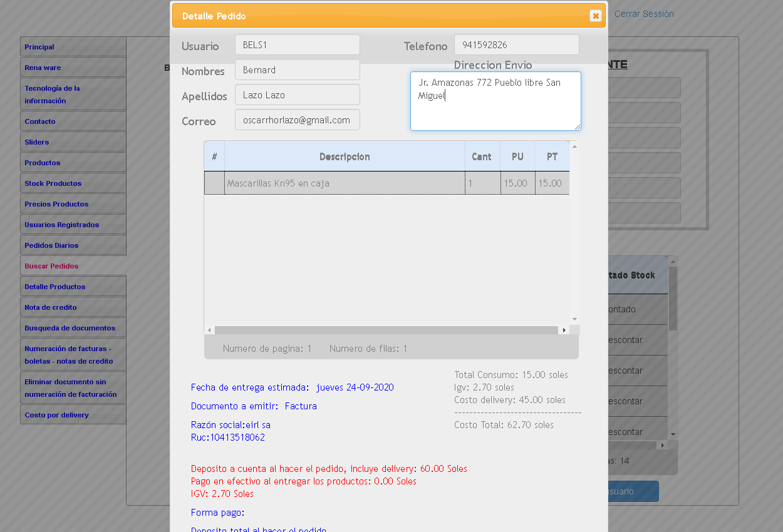Select Pedidos Diarios from sidebar
This screenshot has width=783, height=532.
pos(51,245)
